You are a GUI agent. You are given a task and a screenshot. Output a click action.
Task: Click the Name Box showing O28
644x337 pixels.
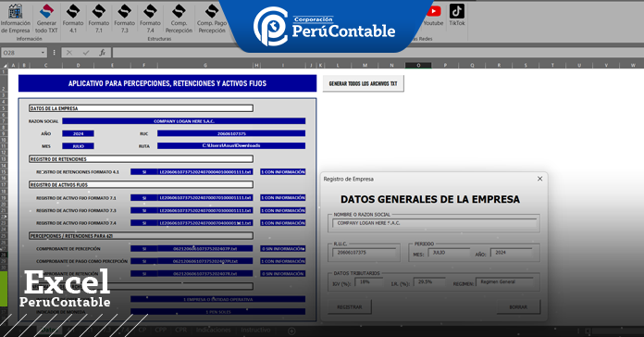tap(21, 53)
